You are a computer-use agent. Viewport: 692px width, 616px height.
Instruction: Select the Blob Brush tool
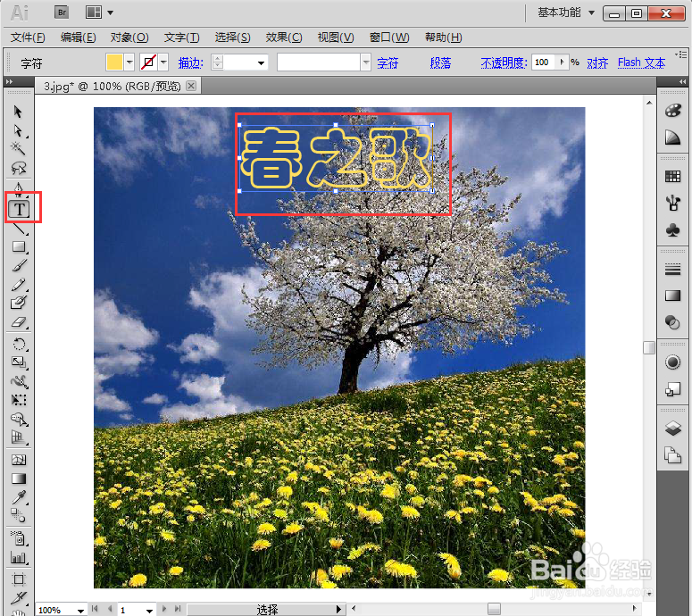[19, 303]
